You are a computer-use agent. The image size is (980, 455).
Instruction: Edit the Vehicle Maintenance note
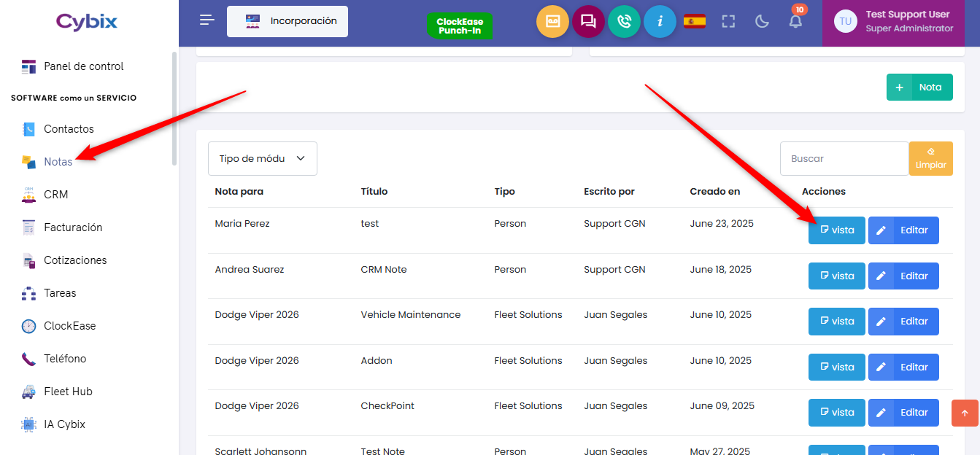pyautogui.click(x=903, y=322)
